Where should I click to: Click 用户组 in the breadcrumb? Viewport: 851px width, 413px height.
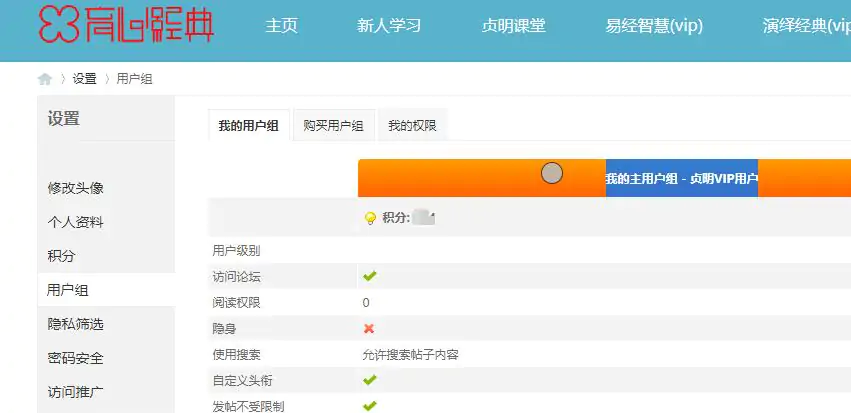pyautogui.click(x=135, y=79)
